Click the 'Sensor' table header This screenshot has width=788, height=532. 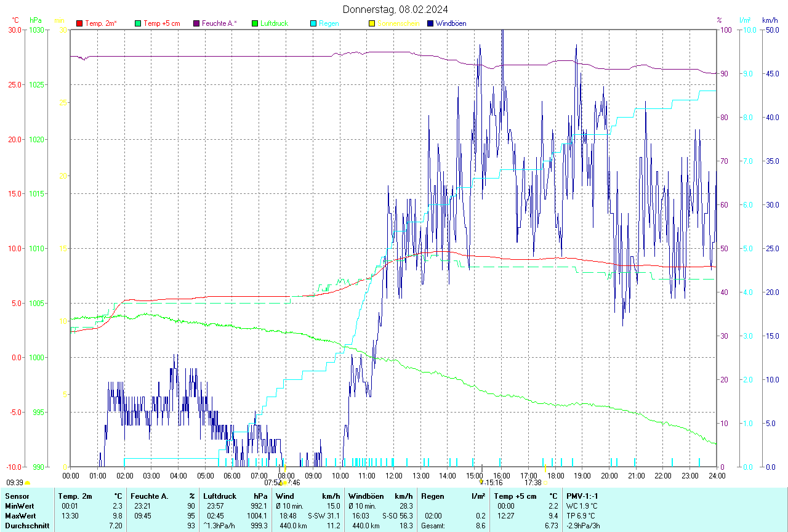pos(16,496)
